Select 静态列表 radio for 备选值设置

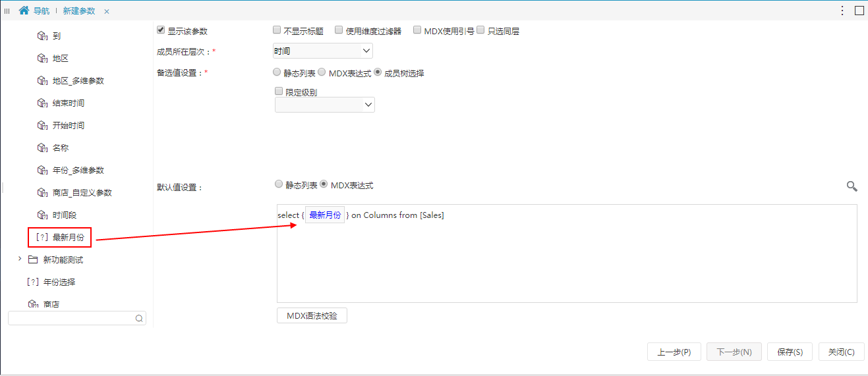click(277, 72)
